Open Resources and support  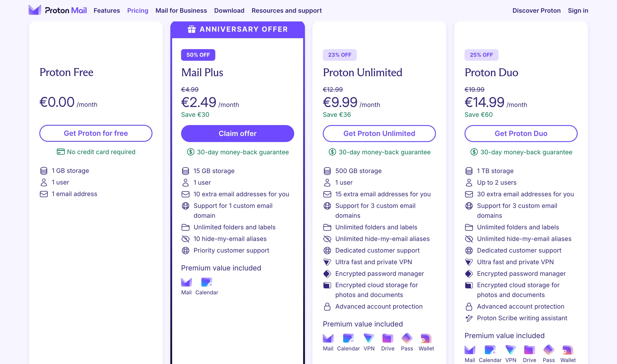pos(287,10)
